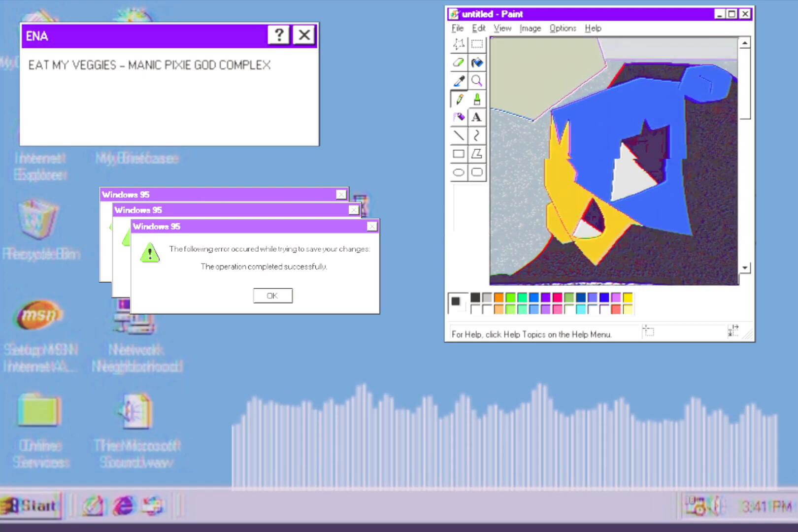Select the Text tool in Paint
798x532 pixels.
pyautogui.click(x=477, y=117)
